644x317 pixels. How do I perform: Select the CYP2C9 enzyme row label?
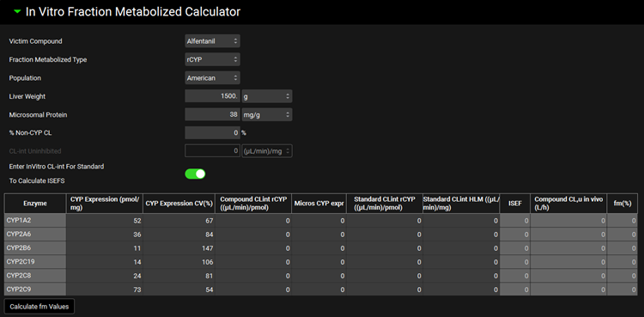[35, 289]
